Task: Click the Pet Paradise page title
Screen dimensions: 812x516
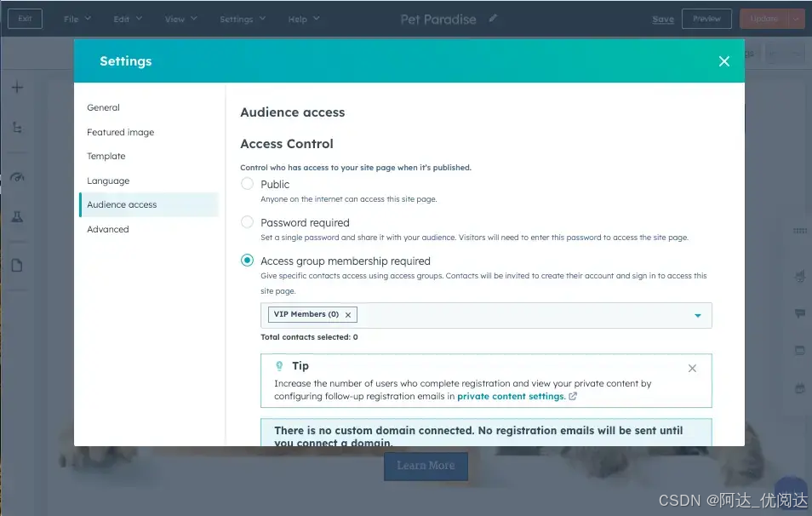Action: pos(438,20)
